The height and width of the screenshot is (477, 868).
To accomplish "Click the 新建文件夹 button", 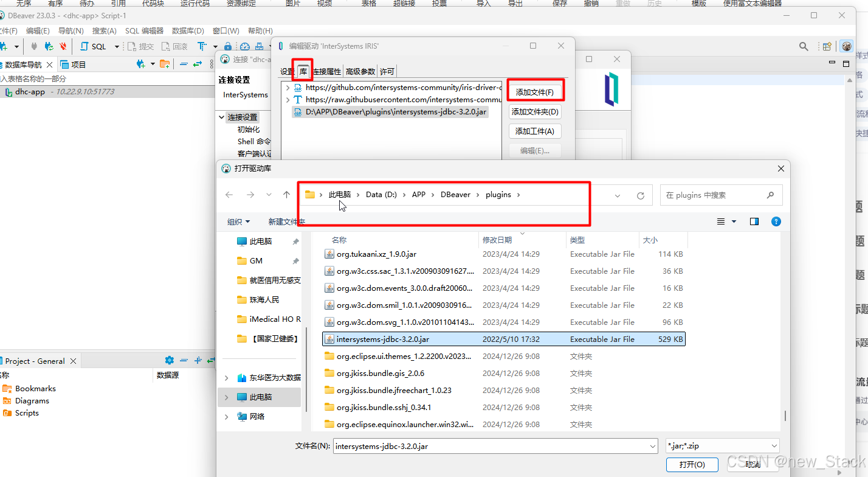I will 287,221.
